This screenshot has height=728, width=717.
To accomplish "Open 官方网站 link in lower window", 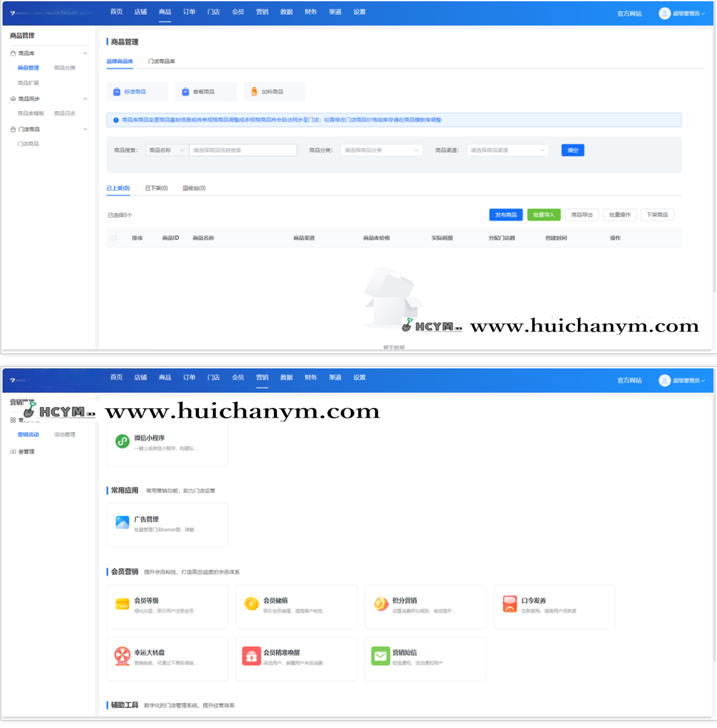I will (629, 381).
